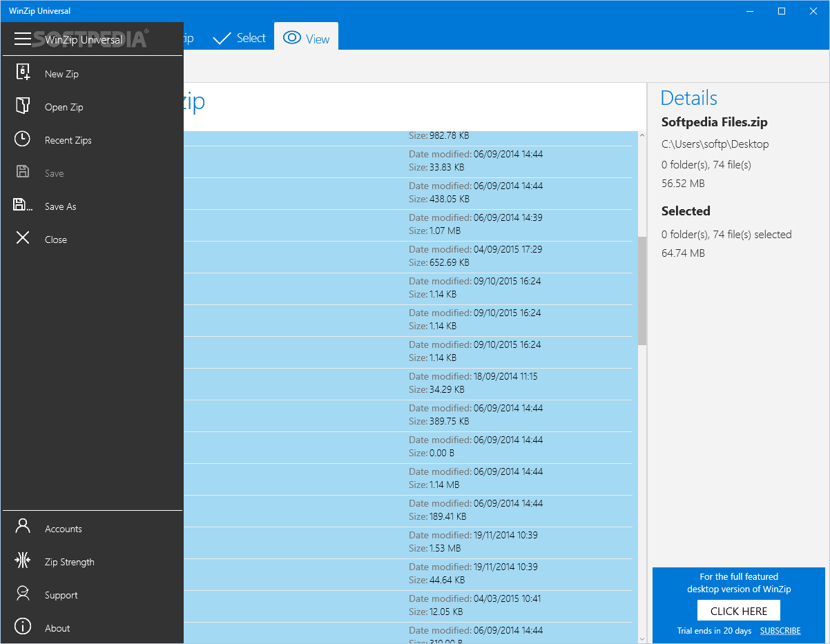Click the C:\Users\softp\Desktop path

[x=715, y=144]
